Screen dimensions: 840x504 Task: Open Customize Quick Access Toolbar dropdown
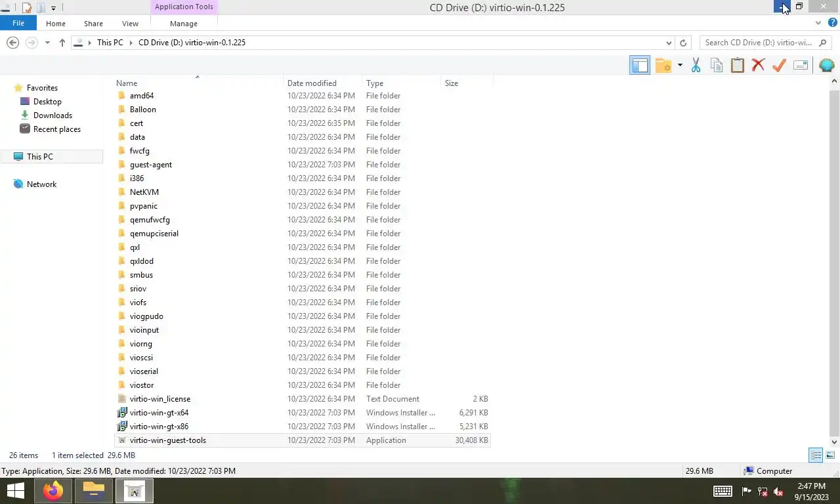pos(54,9)
